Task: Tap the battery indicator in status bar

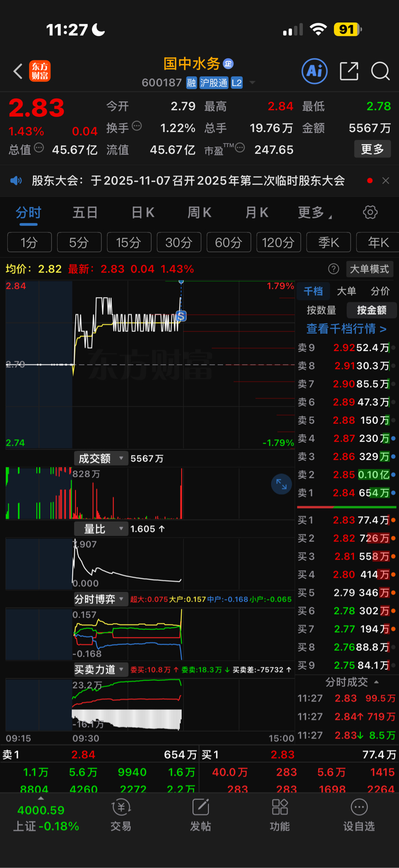Action: tap(348, 30)
